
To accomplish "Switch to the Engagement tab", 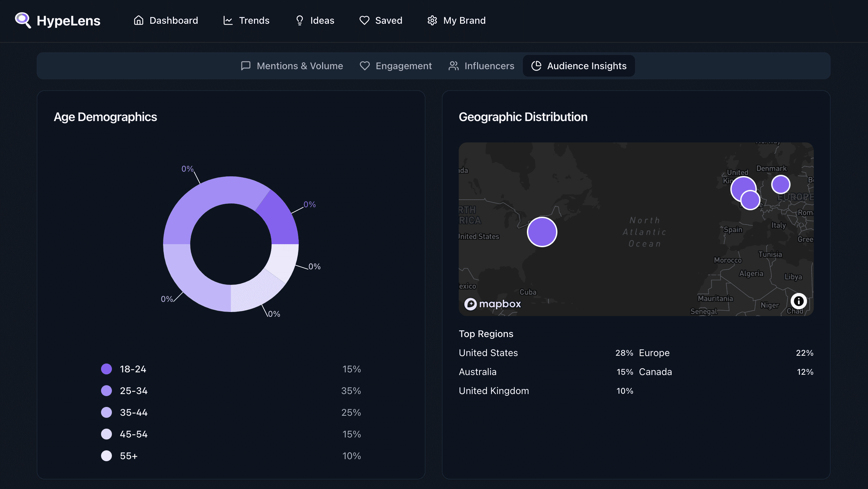I will tap(396, 66).
